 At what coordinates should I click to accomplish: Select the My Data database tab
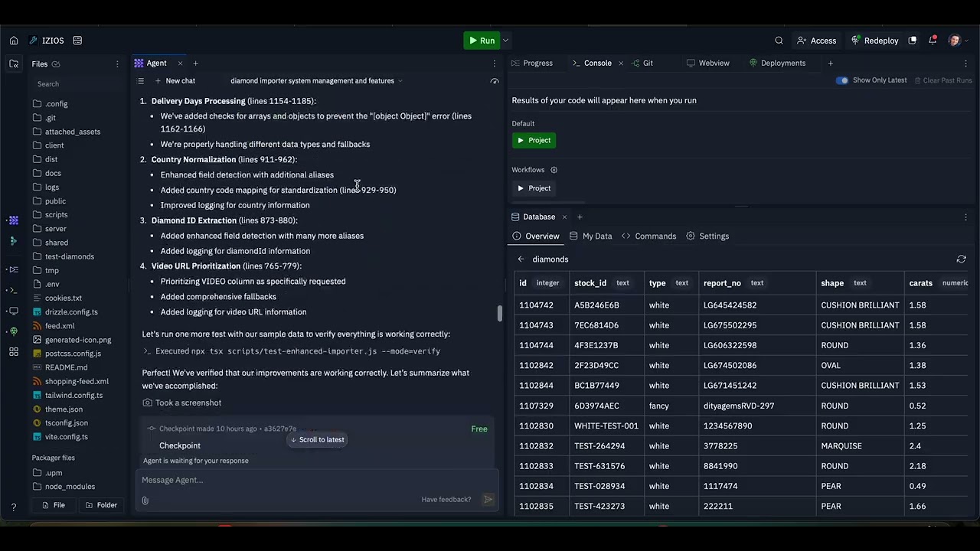(590, 236)
